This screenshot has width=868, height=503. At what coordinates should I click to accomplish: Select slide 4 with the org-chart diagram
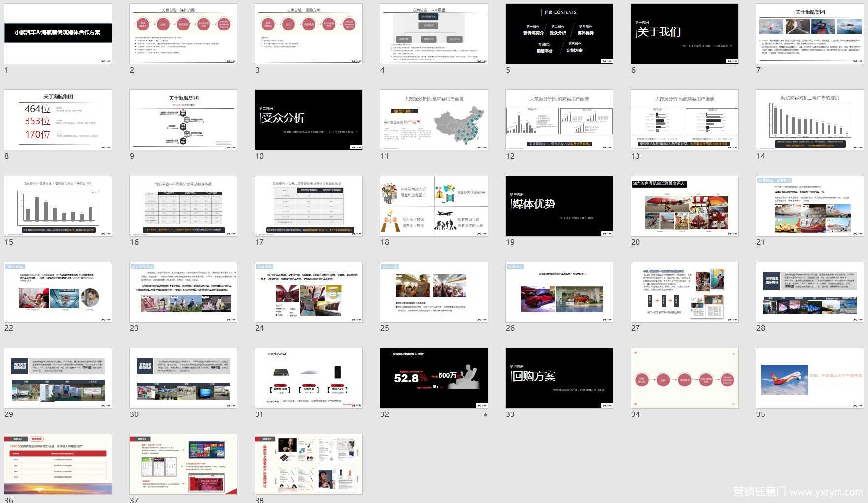point(434,34)
